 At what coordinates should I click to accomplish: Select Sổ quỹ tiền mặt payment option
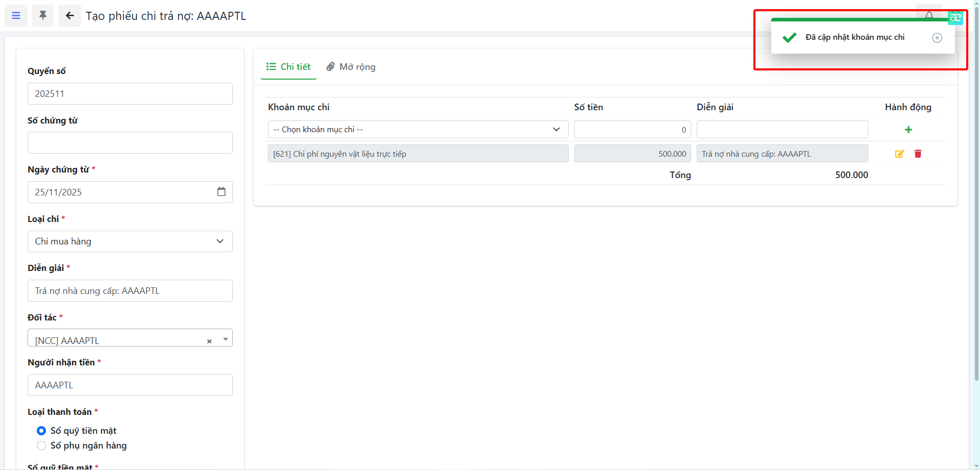(x=41, y=431)
